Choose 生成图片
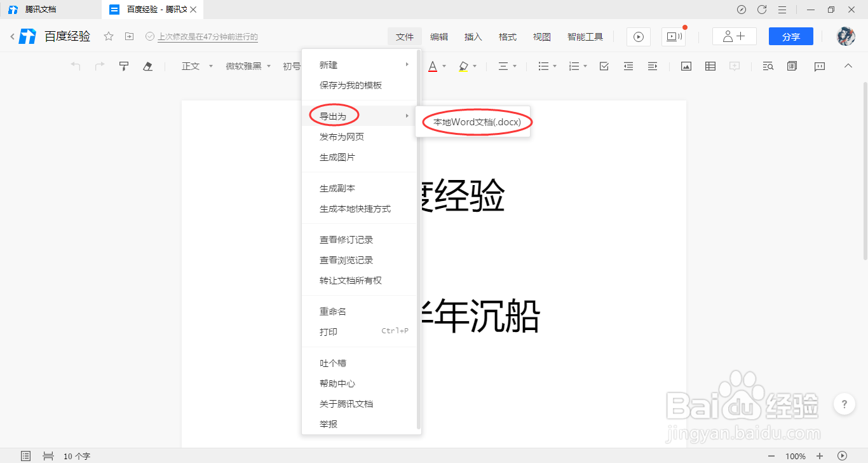The height and width of the screenshot is (463, 868). [359, 157]
